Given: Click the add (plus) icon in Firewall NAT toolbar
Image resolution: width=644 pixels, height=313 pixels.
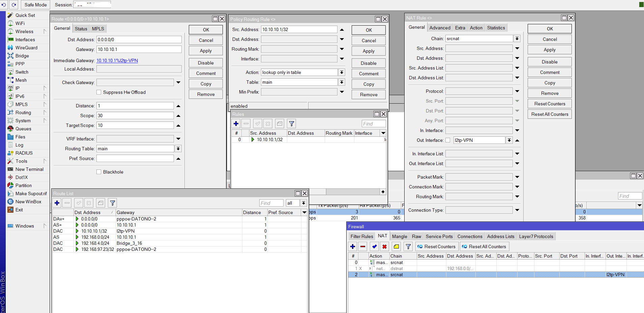Looking at the screenshot, I should pos(353,246).
